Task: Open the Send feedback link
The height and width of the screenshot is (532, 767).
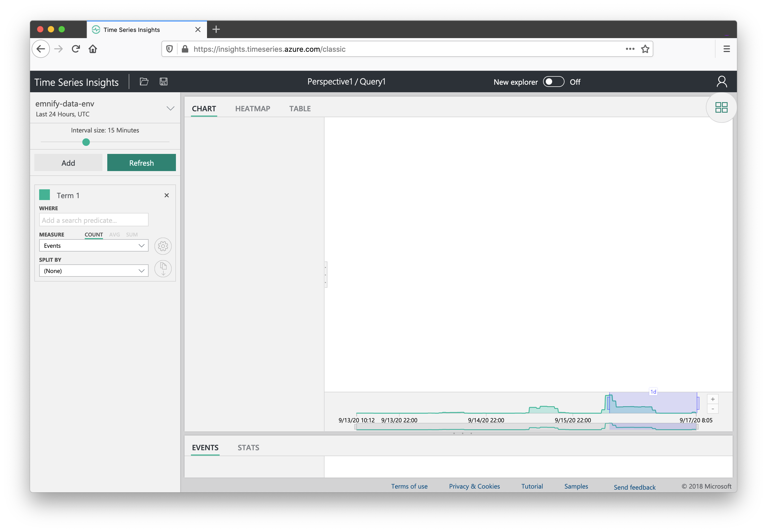Action: tap(634, 487)
